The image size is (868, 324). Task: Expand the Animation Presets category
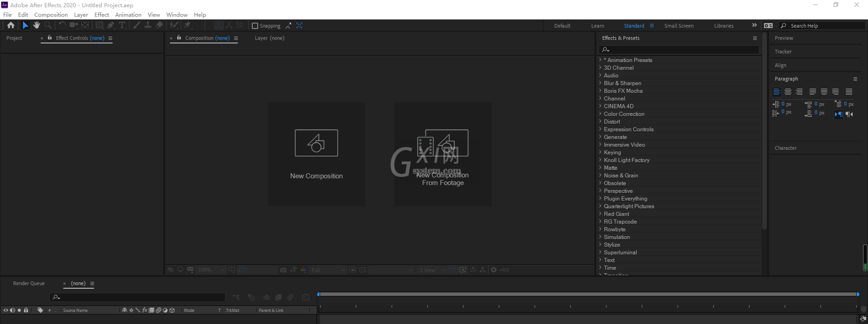click(600, 60)
